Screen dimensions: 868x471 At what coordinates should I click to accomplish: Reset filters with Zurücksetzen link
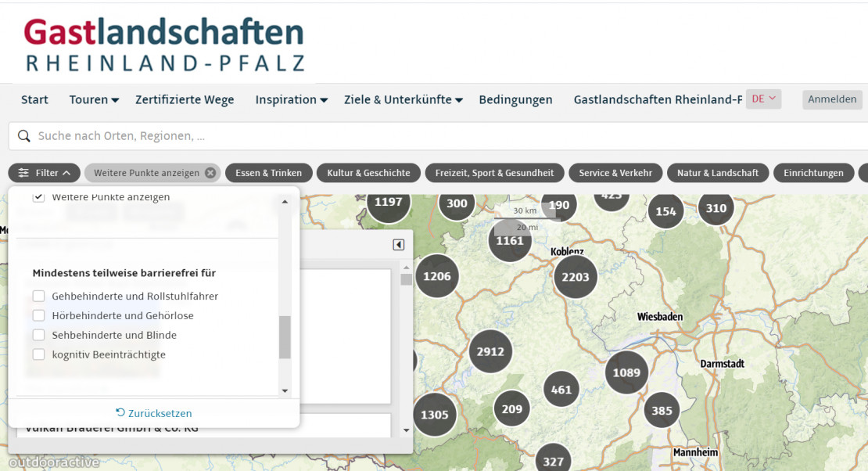[154, 413]
